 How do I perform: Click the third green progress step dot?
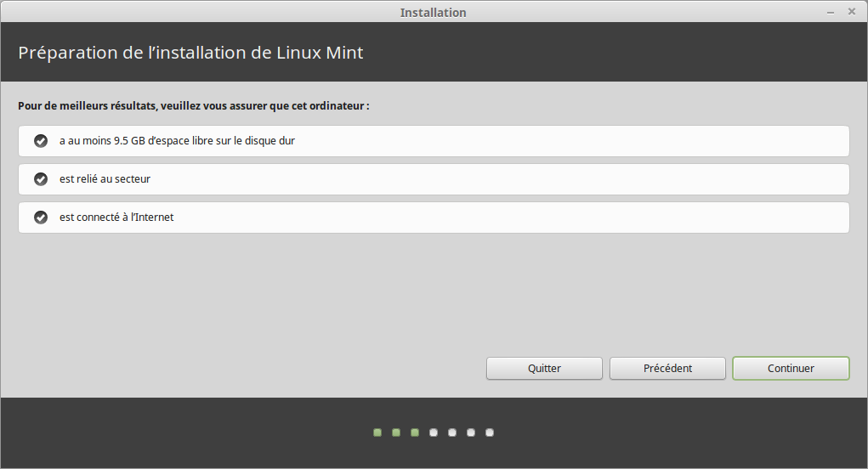click(x=415, y=432)
